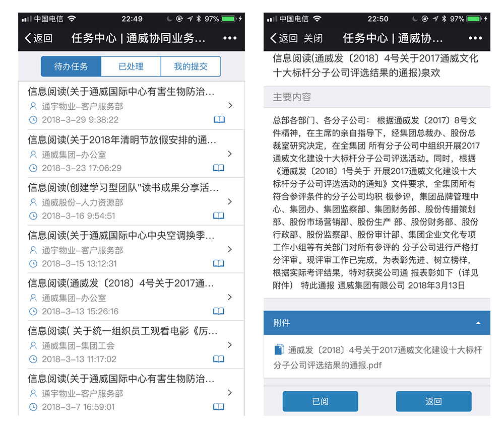Click the clock icon beside 2018-3-16 9:54:51

tap(33, 216)
